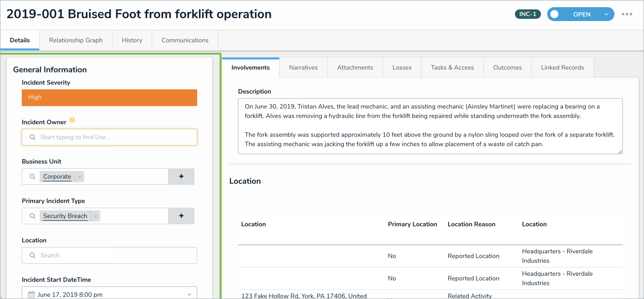
Task: Open the Linked Records tab
Action: 562,68
